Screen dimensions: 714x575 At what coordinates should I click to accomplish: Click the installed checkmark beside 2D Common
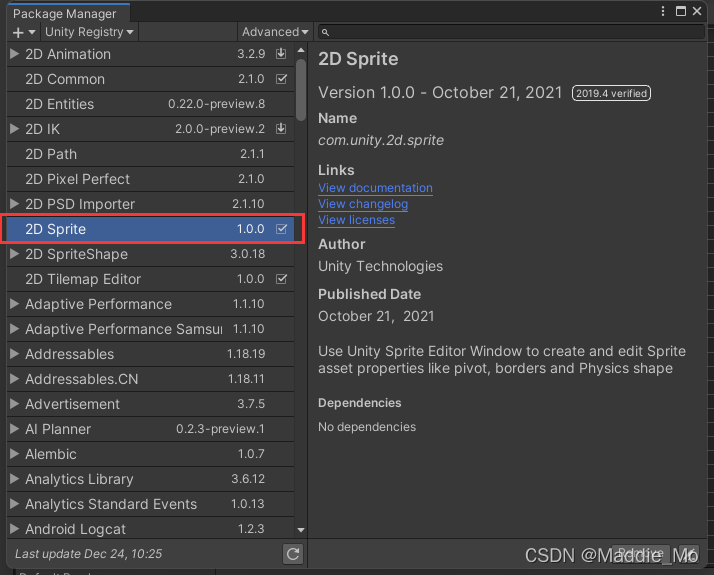click(x=281, y=79)
